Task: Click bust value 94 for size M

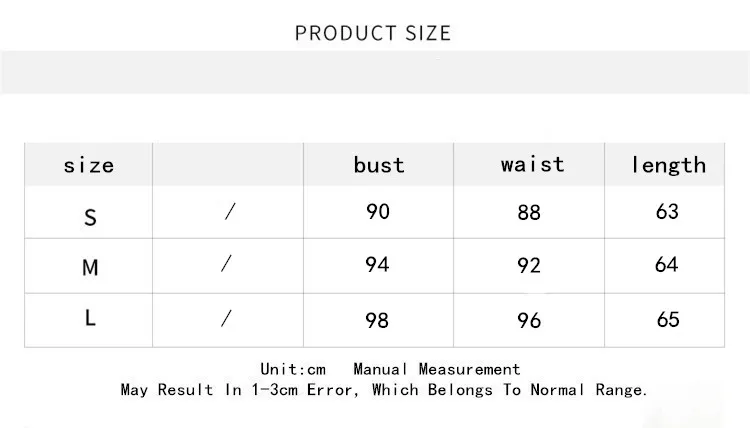Action: click(377, 264)
